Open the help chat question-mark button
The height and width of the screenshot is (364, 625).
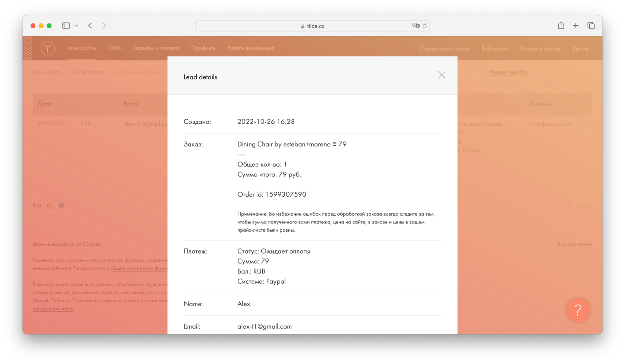(x=578, y=310)
